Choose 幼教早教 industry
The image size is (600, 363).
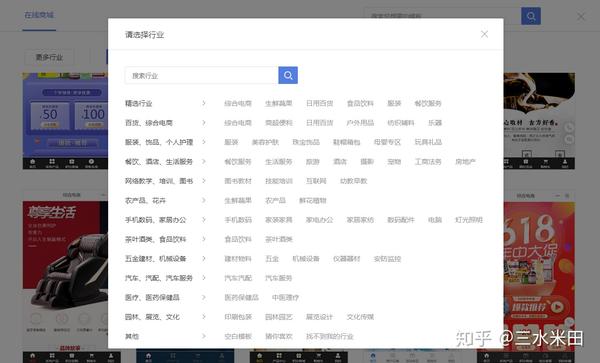tap(354, 181)
